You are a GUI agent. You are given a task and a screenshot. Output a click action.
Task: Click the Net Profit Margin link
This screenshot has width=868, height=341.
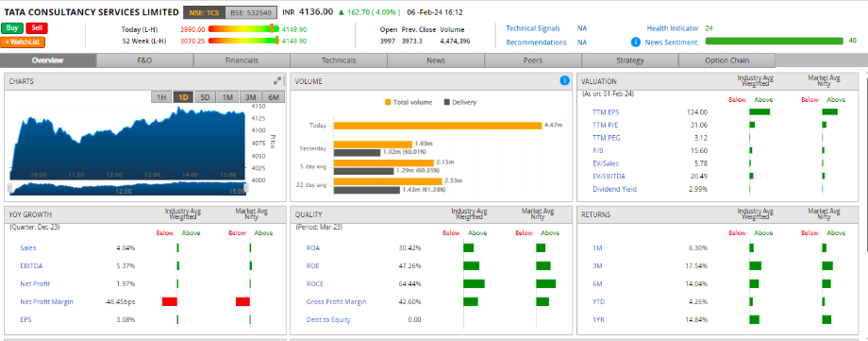(x=46, y=301)
